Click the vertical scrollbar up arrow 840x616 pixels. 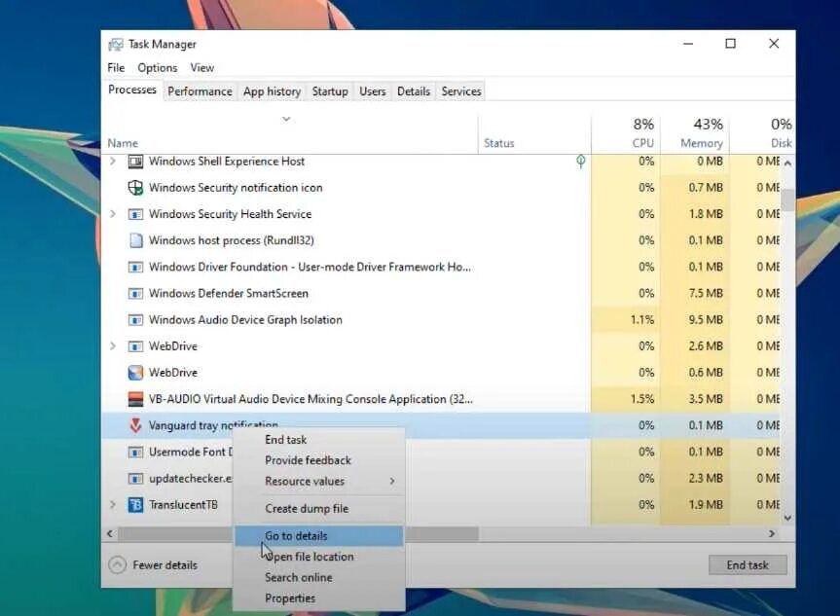(x=787, y=163)
